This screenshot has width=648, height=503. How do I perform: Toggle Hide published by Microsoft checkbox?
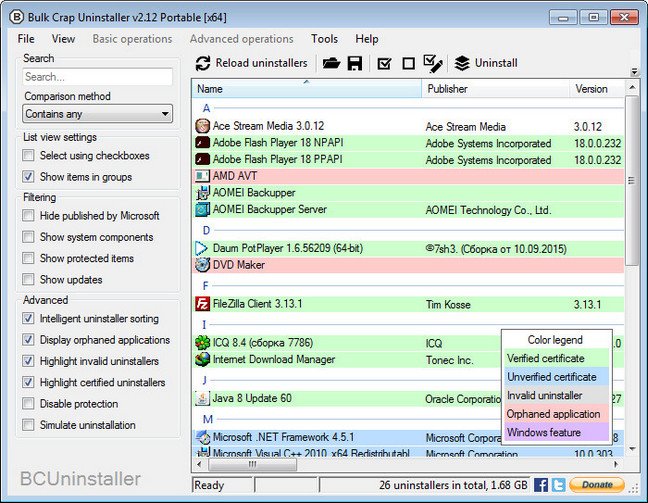click(x=28, y=216)
